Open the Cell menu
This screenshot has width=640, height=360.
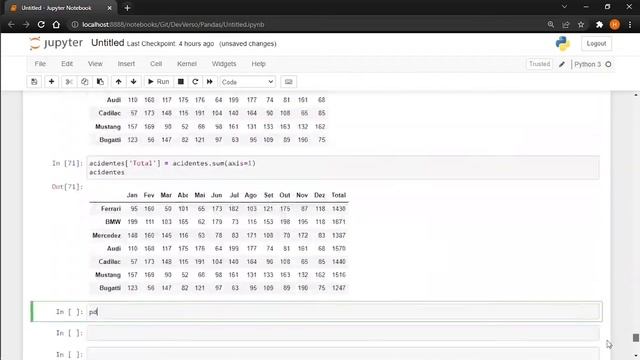(156, 64)
